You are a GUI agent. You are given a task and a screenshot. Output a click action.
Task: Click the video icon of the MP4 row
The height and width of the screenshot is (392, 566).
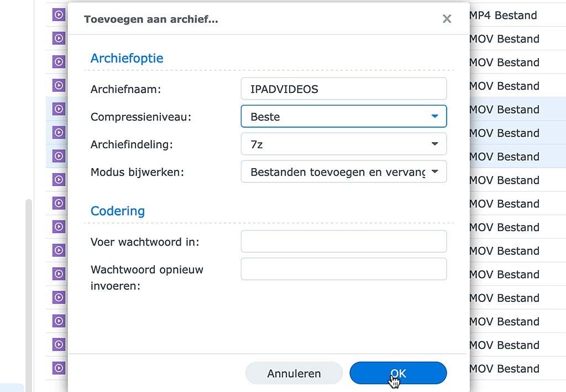click(59, 15)
